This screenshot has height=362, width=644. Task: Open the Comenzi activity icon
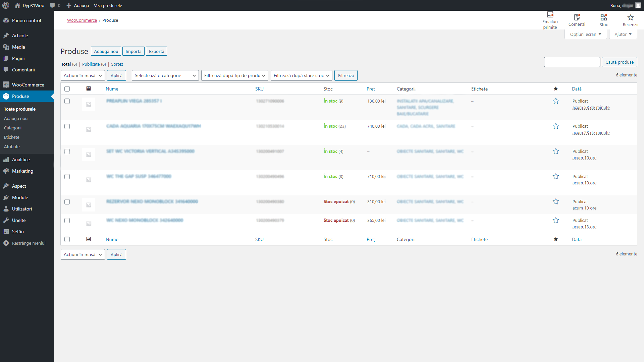click(577, 17)
